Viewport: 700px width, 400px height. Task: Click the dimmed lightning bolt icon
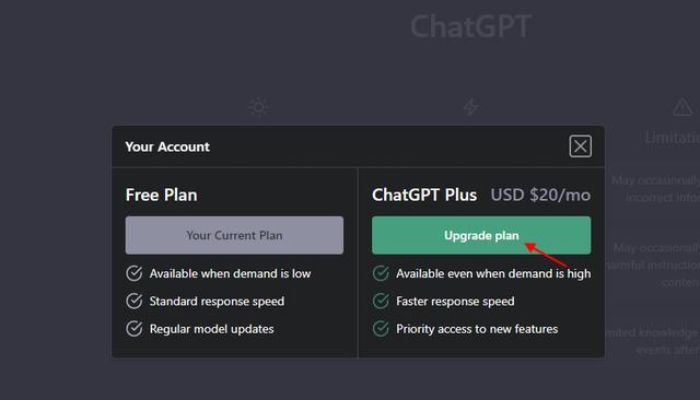click(x=471, y=107)
